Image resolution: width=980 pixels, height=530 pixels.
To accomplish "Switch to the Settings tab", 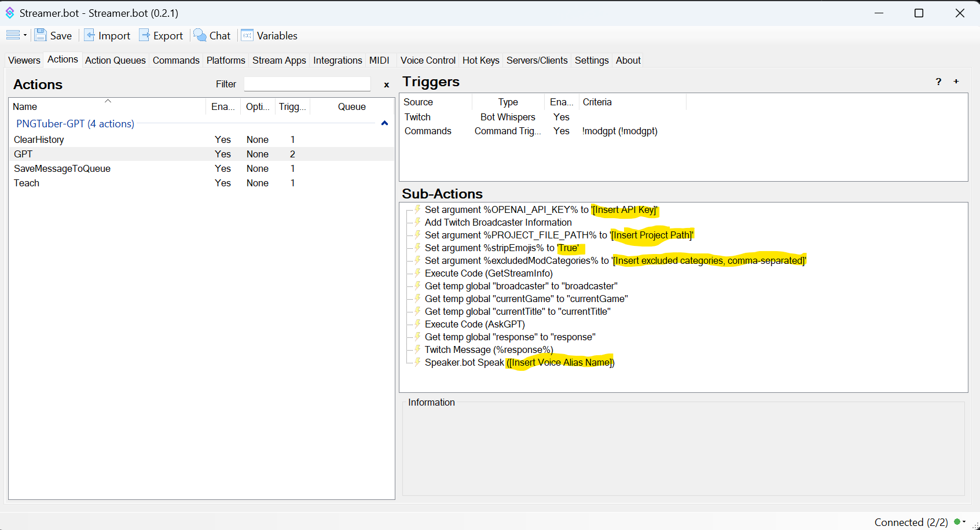I will pos(591,60).
